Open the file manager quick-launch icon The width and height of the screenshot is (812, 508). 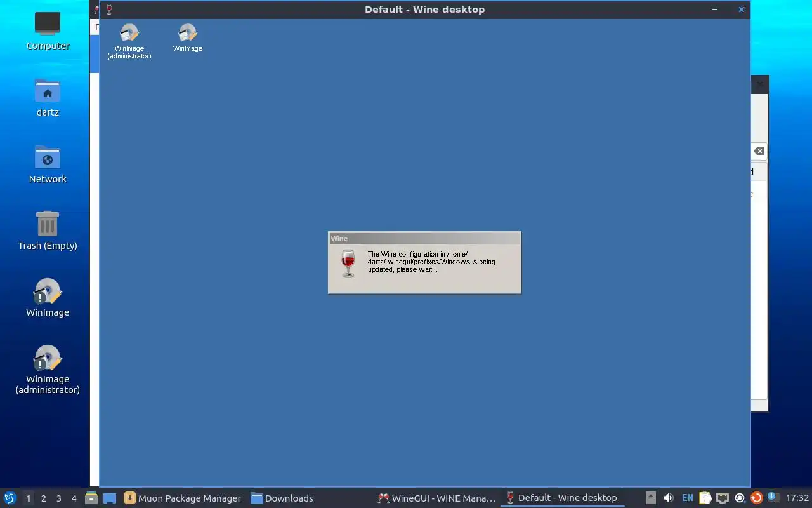91,498
